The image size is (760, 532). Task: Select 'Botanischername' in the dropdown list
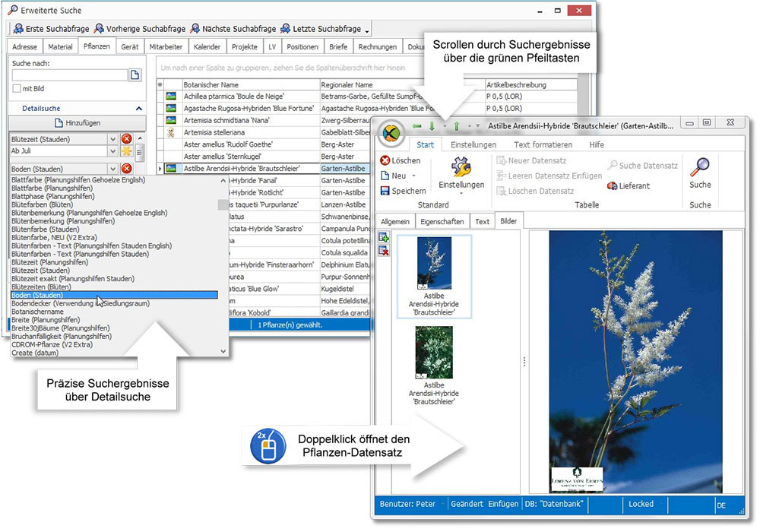click(38, 312)
